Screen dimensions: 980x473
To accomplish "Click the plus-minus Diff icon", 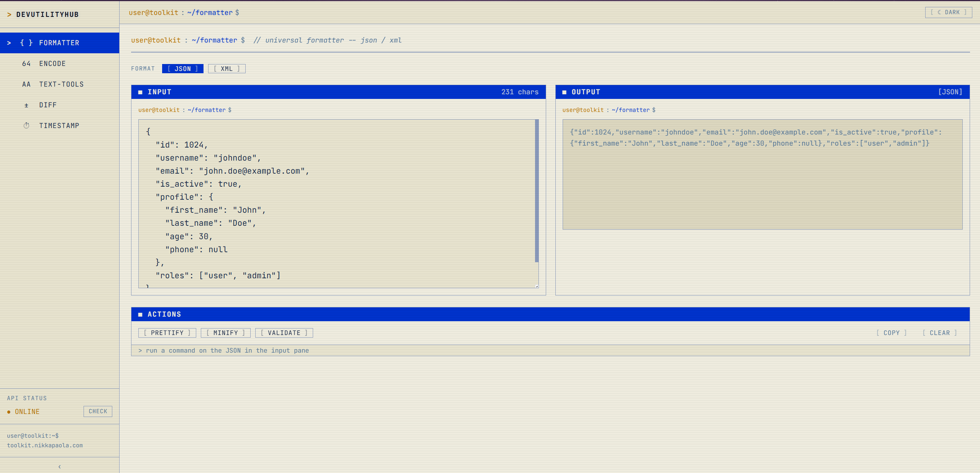I will click(x=26, y=105).
